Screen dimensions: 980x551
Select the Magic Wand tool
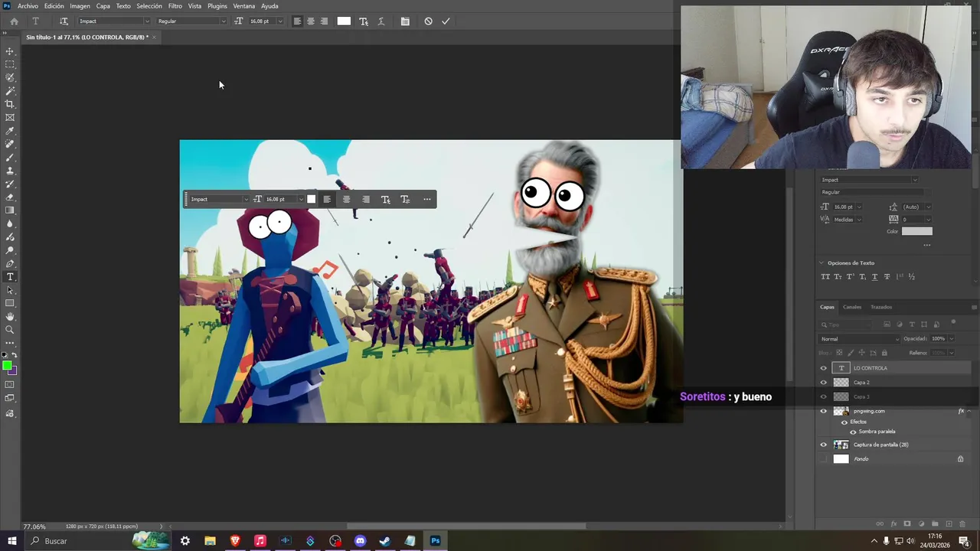10,91
